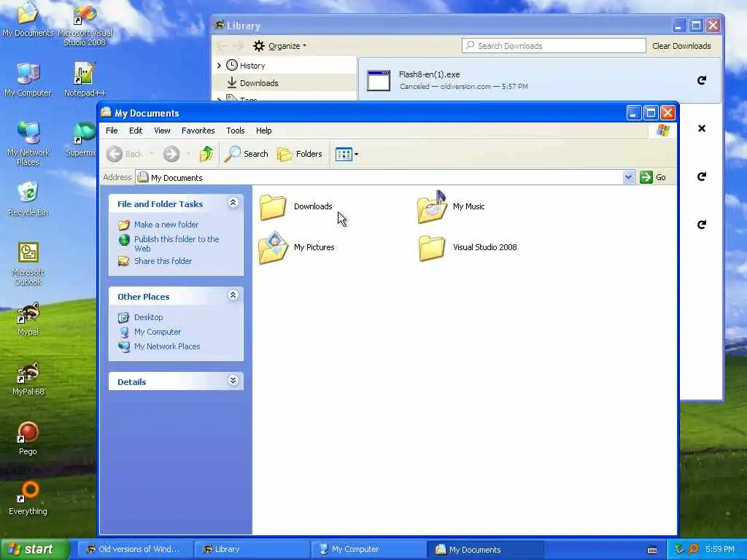Go to My Network Places link
The height and width of the screenshot is (560, 747).
(167, 346)
